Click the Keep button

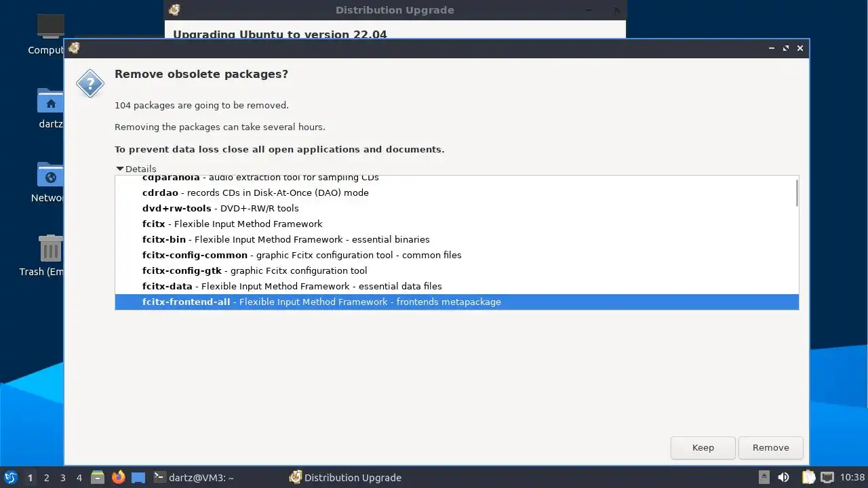(703, 447)
